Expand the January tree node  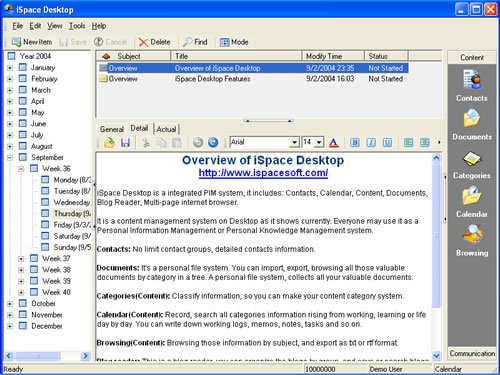(x=10, y=68)
